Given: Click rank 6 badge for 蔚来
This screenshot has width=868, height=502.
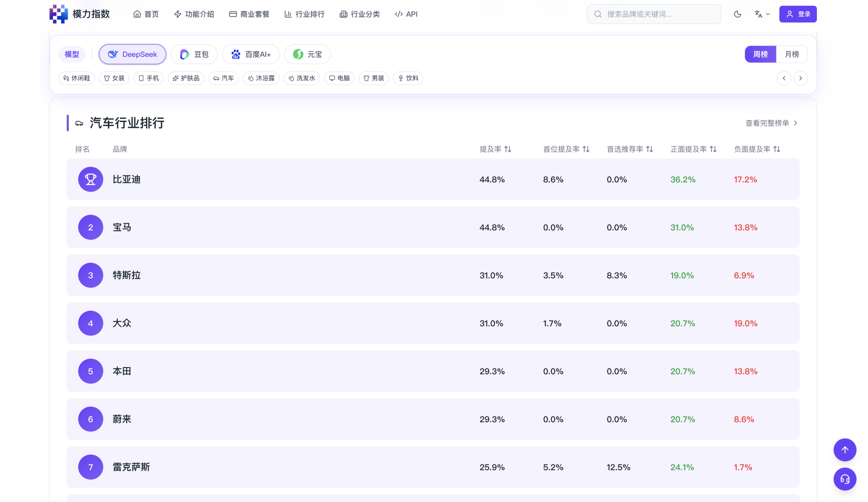Looking at the screenshot, I should click(91, 419).
